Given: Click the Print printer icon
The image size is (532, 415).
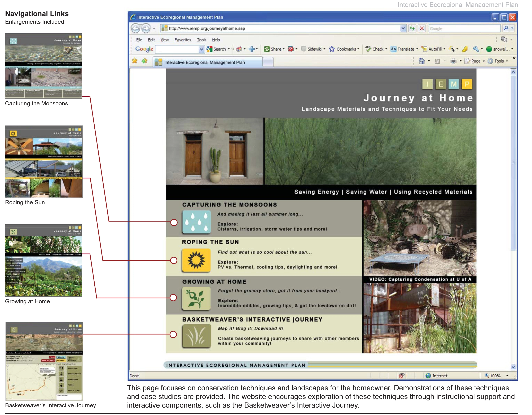Looking at the screenshot, I should click(x=453, y=61).
